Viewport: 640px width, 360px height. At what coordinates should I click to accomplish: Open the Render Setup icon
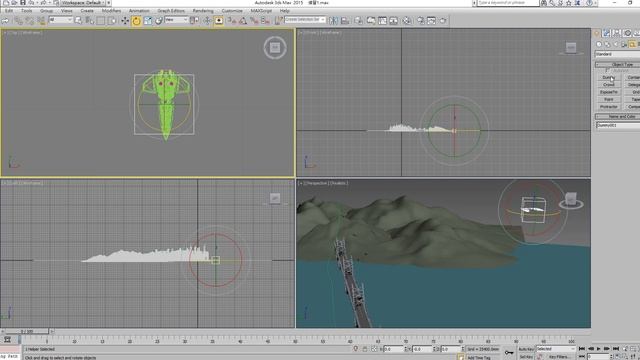click(420, 20)
